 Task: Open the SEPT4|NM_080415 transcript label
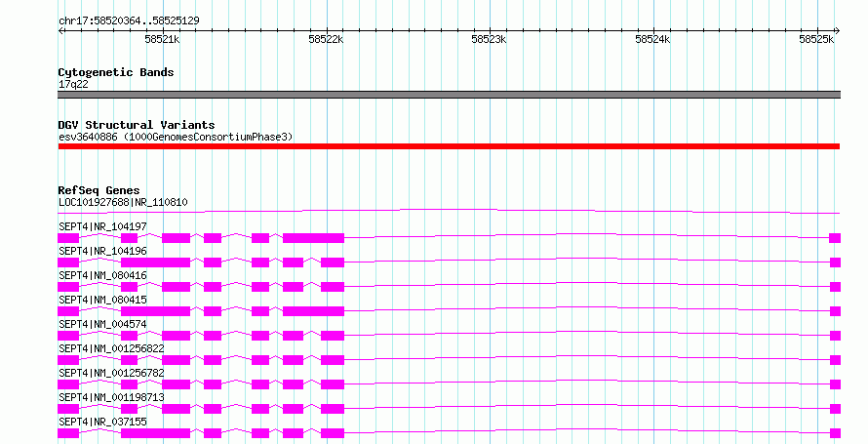[x=102, y=300]
